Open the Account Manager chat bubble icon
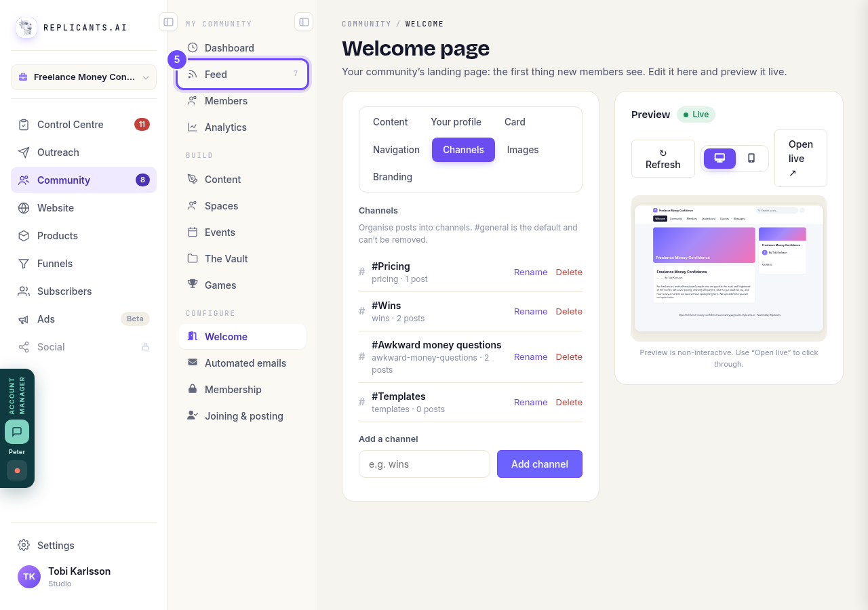868x610 pixels. [17, 432]
